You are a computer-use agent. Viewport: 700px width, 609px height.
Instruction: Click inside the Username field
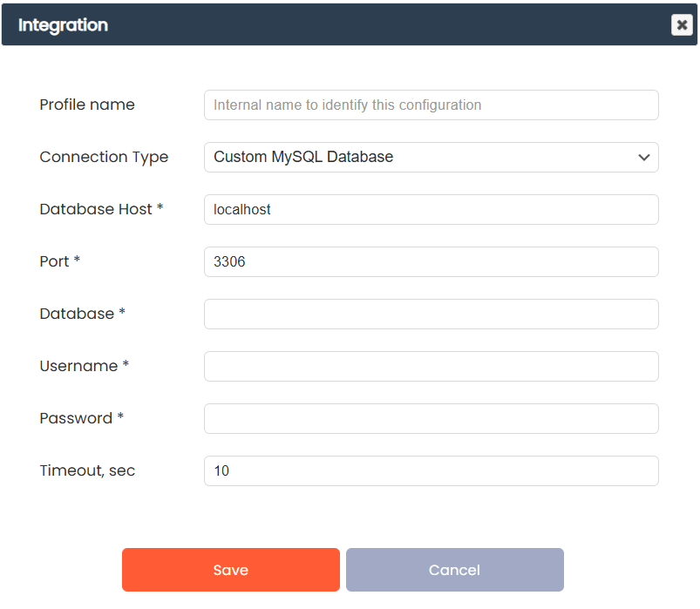click(x=431, y=366)
